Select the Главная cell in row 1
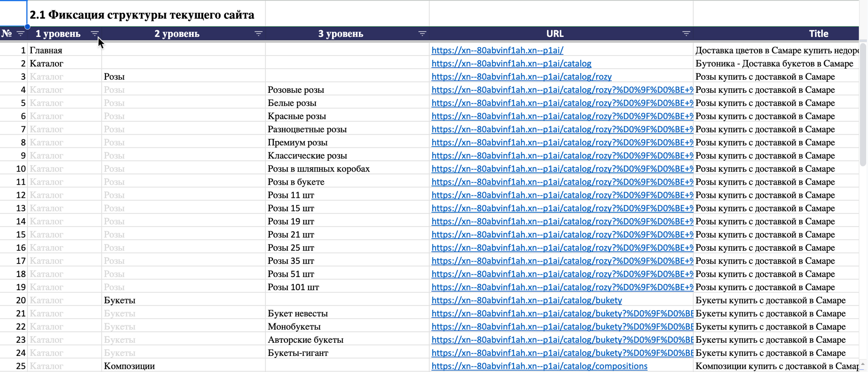 coord(64,50)
